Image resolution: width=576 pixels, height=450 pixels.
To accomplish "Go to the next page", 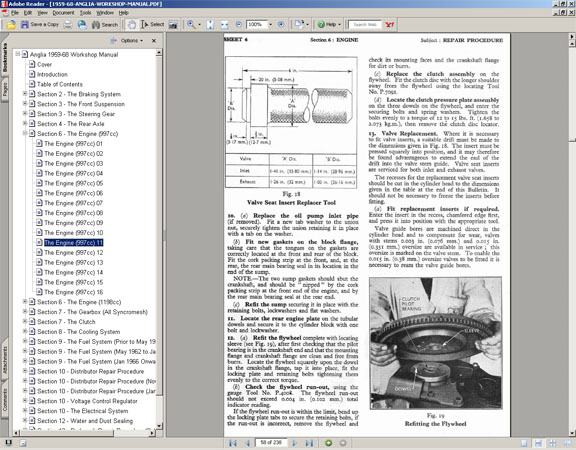I will 294,443.
